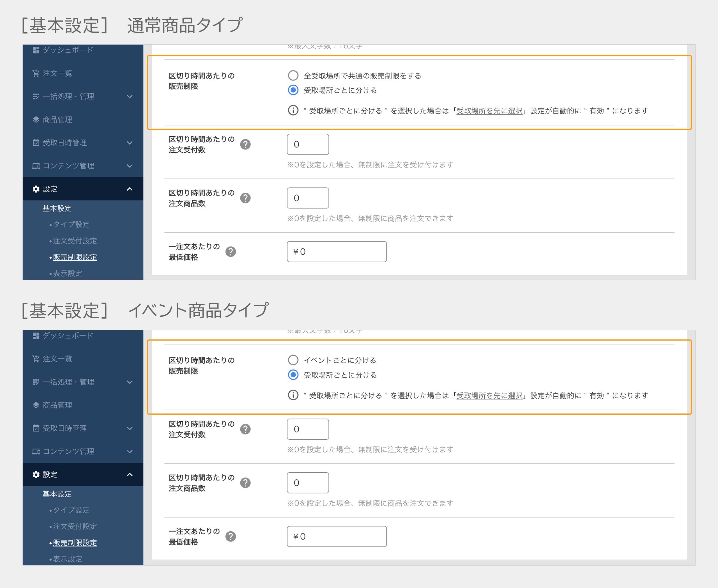Click the コンテンツ管理 pages icon
718x588 pixels.
[x=36, y=166]
